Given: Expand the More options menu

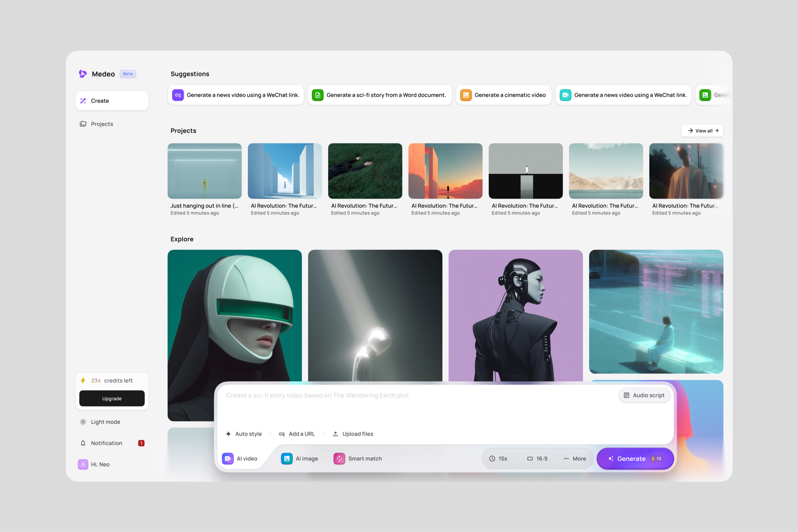Looking at the screenshot, I should [x=575, y=459].
